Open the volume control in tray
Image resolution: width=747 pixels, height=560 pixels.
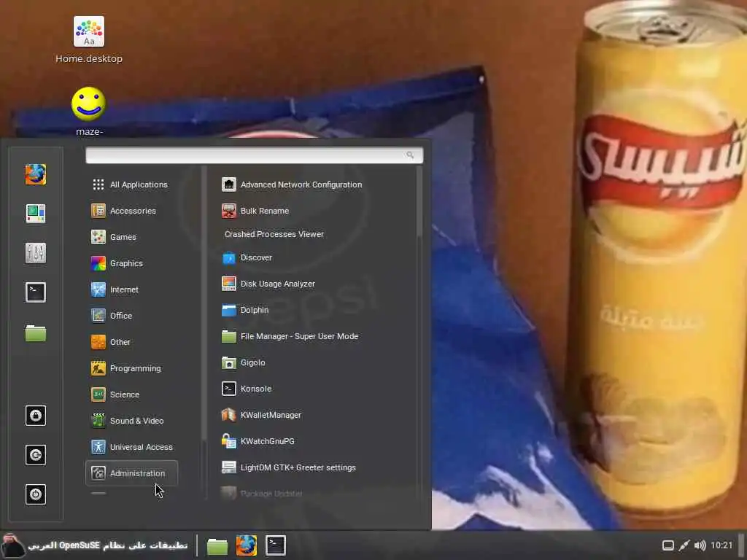tap(700, 545)
